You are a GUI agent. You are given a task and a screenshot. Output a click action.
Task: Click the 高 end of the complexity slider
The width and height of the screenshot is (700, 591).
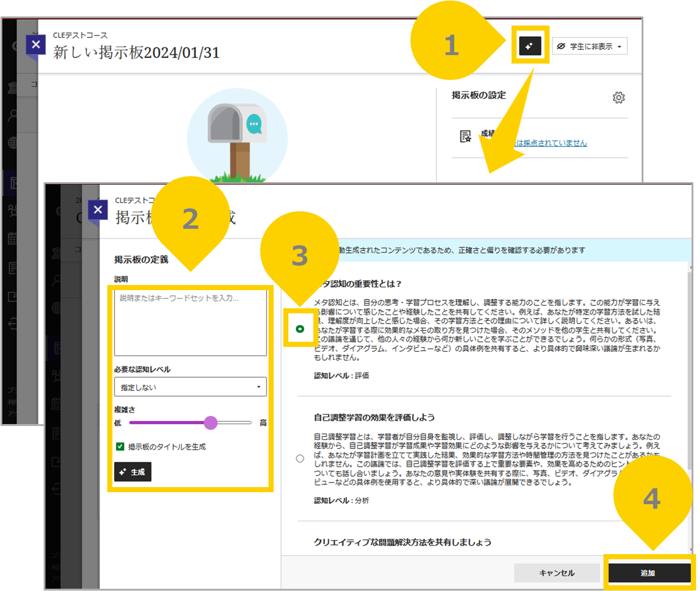click(263, 423)
